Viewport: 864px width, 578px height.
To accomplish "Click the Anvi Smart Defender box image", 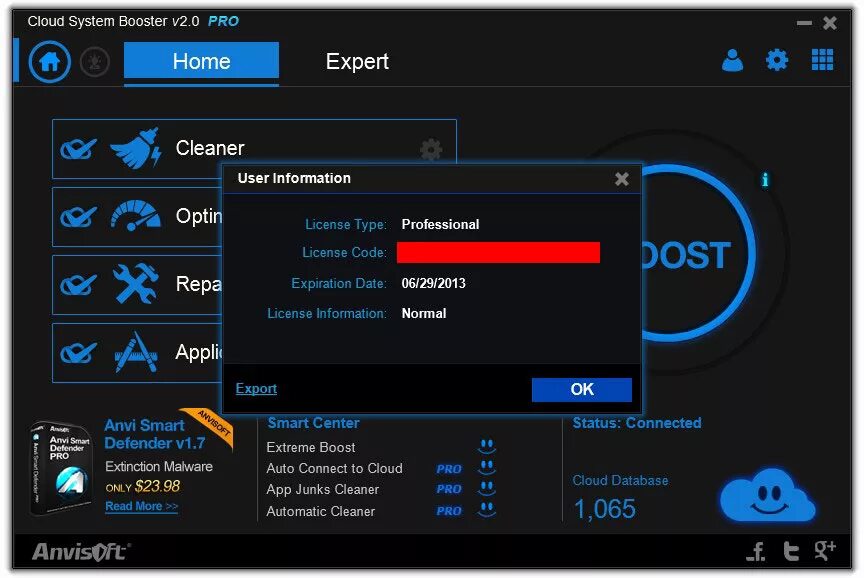I will click(61, 468).
